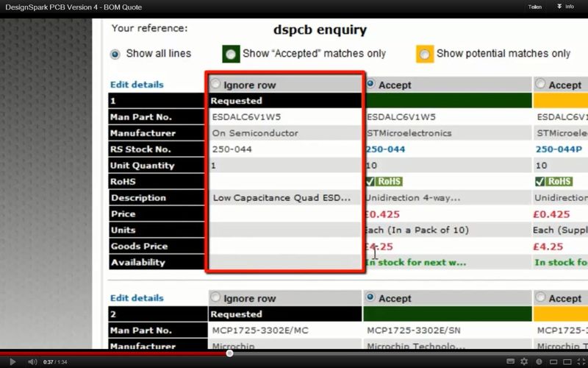This screenshot has height=368, width=588.
Task: Click the Description row label
Action: pos(138,197)
